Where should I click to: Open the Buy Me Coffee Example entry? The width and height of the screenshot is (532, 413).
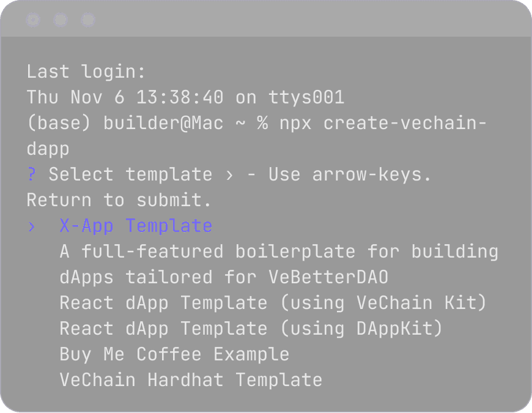(x=174, y=354)
